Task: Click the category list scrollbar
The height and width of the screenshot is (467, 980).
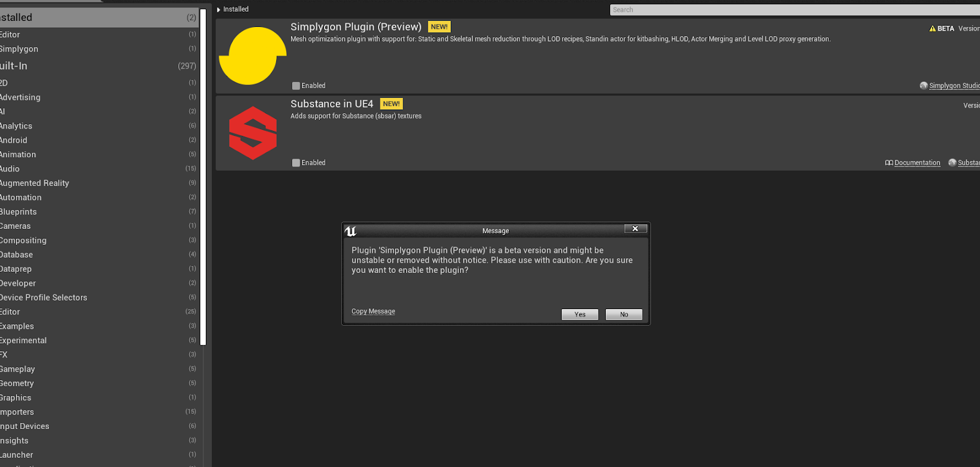Action: 203,177
